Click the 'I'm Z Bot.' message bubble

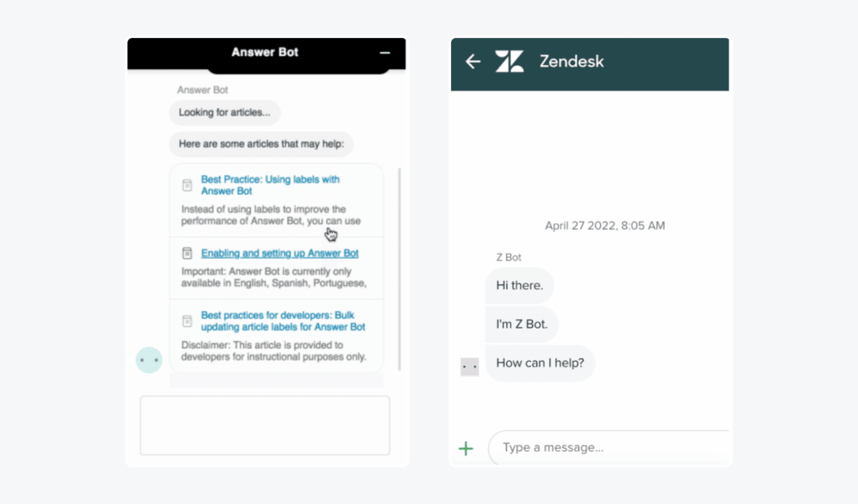pyautogui.click(x=522, y=324)
